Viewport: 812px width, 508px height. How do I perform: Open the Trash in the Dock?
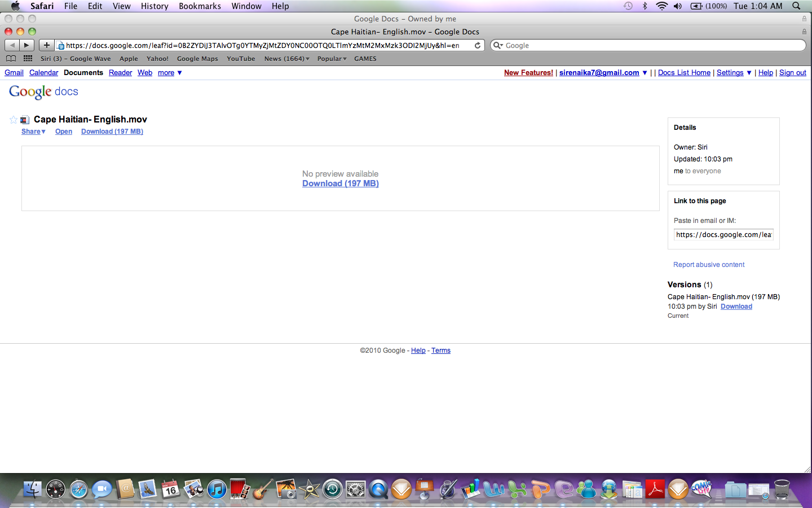[782, 489]
